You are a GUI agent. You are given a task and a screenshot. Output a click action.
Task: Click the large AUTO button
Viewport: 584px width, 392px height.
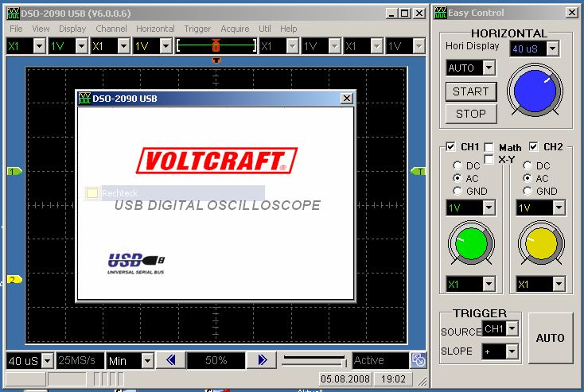[x=550, y=338]
